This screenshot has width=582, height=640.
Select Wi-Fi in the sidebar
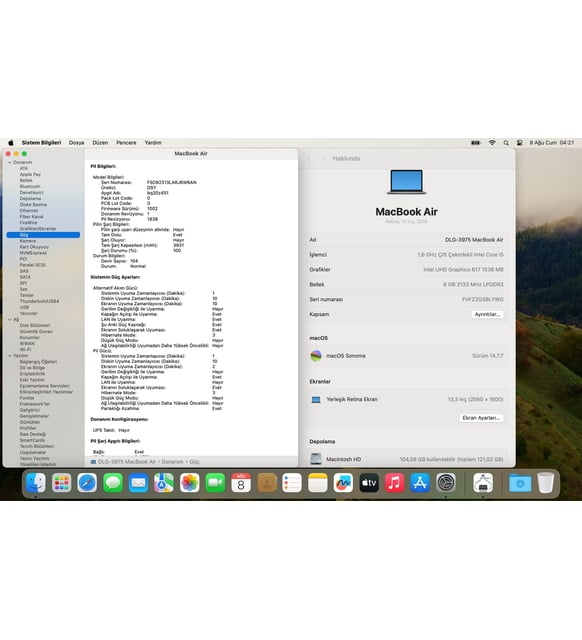(x=25, y=350)
